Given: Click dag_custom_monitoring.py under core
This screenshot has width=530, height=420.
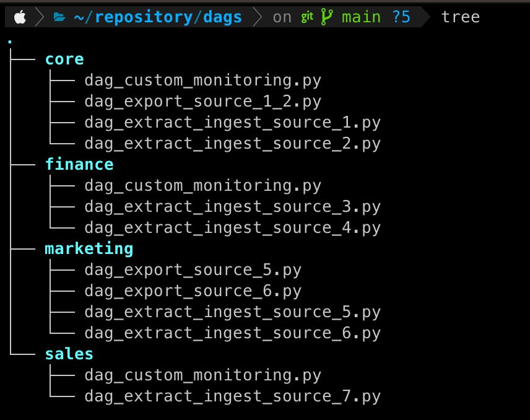Looking at the screenshot, I should tap(203, 81).
